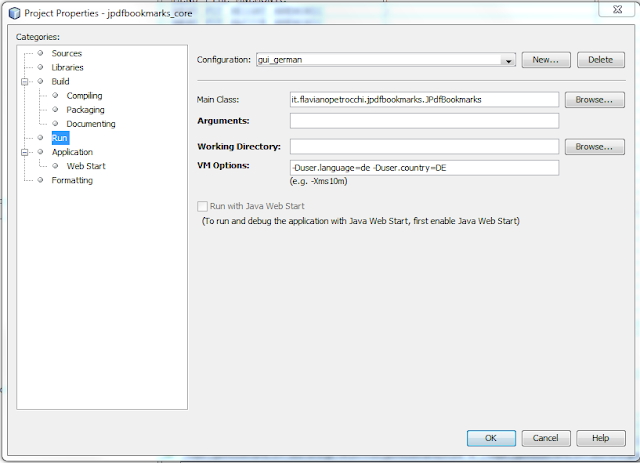Viewport: 640px width, 463px height.
Task: Click the Java Web Start enable note
Action: point(361,221)
